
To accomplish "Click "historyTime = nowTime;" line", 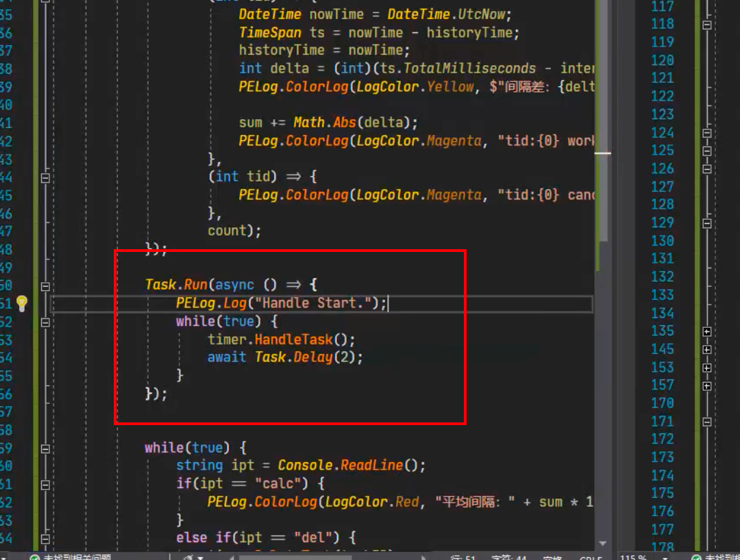I will tap(325, 51).
